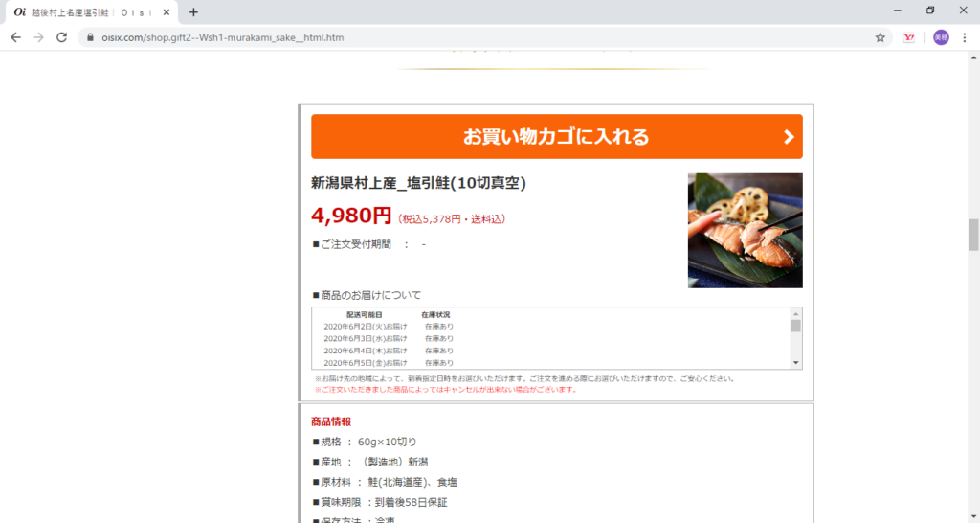Click 在庫状況 column header
980x523 pixels.
(x=435, y=315)
